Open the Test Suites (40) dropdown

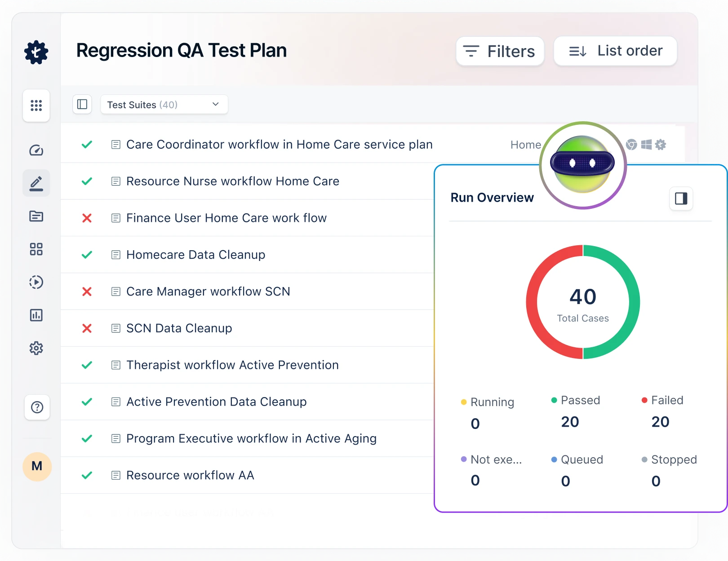pos(164,104)
